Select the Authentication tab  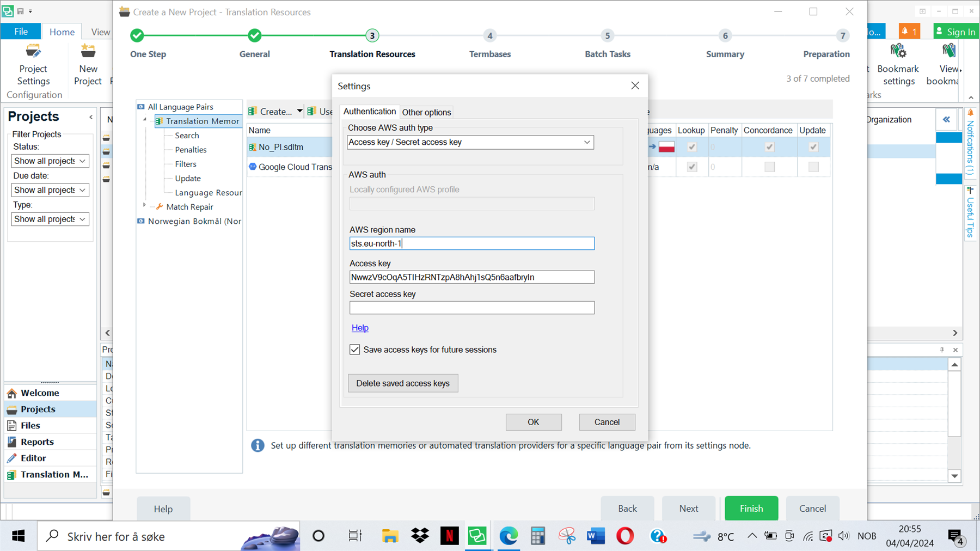(370, 111)
